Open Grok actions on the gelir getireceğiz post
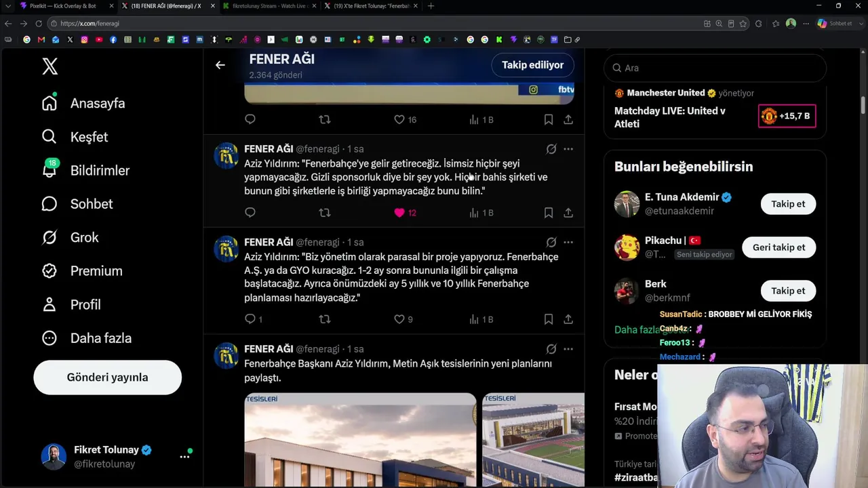The height and width of the screenshot is (488, 868). point(551,148)
